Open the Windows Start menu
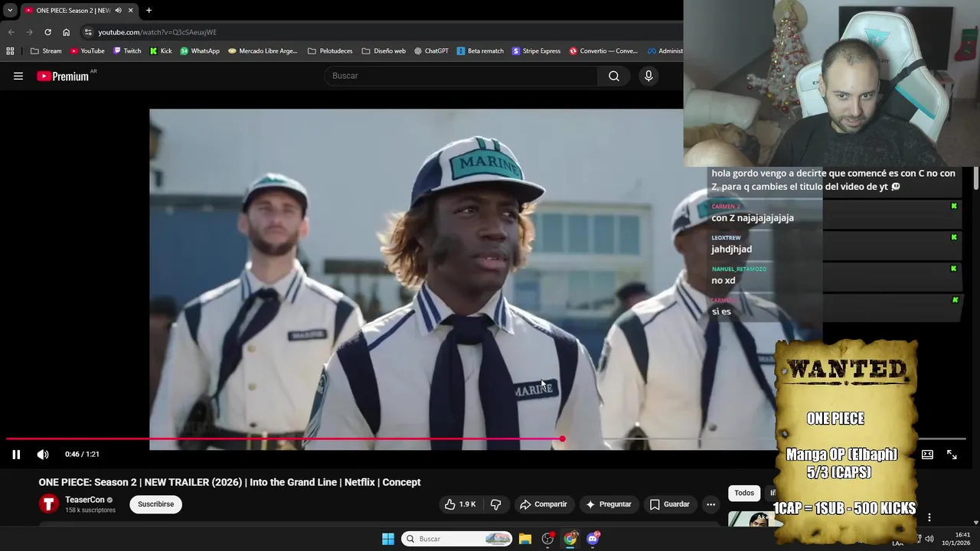This screenshot has width=980, height=551. [x=388, y=539]
